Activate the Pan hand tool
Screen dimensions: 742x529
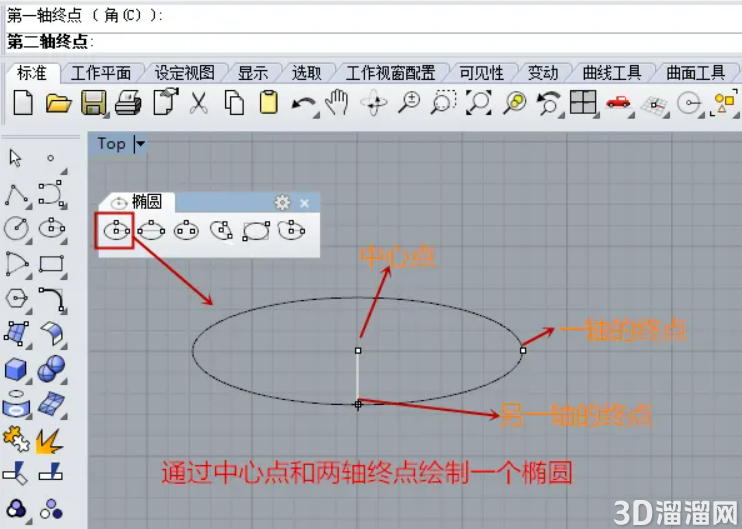coord(337,102)
